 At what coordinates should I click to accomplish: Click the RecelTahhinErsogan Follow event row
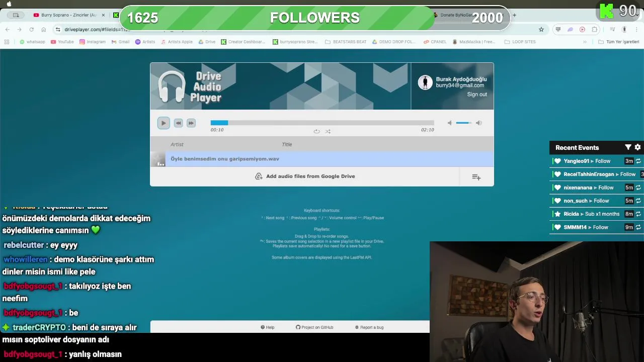597,174
